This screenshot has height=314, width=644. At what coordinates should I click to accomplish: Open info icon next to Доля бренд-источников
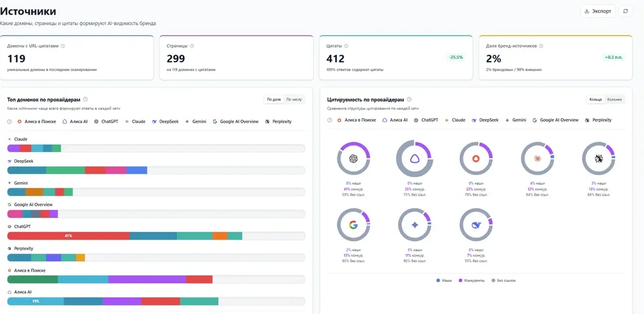541,46
